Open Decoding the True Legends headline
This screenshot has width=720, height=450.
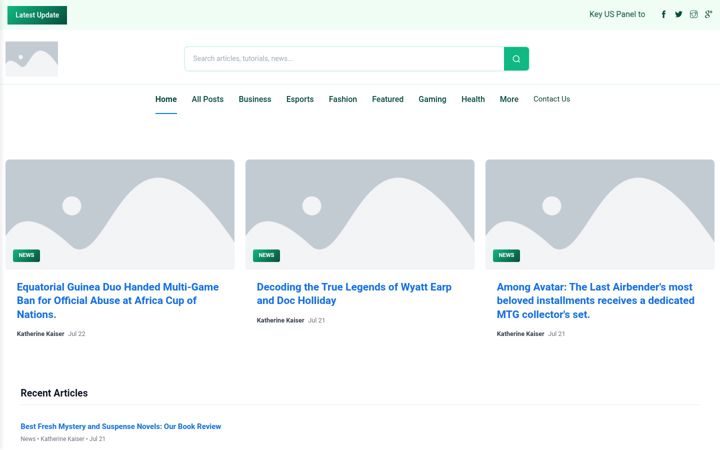pos(354,294)
